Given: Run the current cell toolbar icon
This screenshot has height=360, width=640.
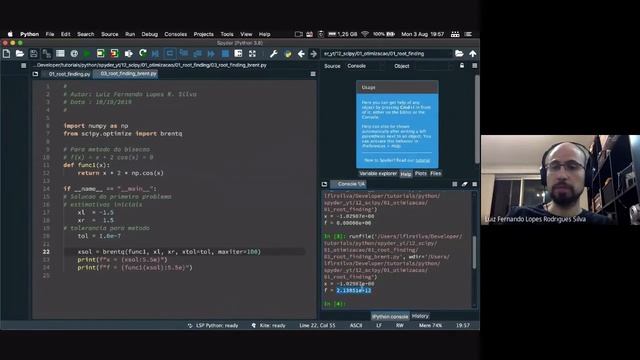Looking at the screenshot, I should (x=100, y=53).
